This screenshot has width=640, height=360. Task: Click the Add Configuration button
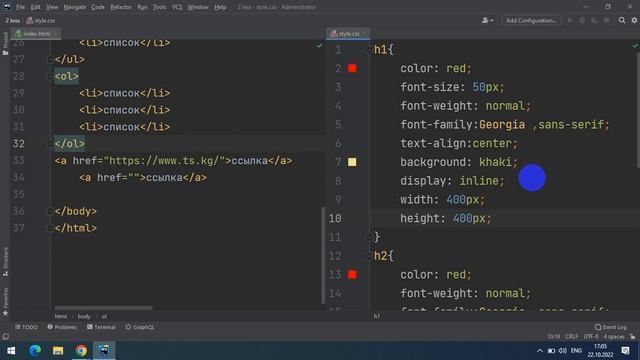531,20
